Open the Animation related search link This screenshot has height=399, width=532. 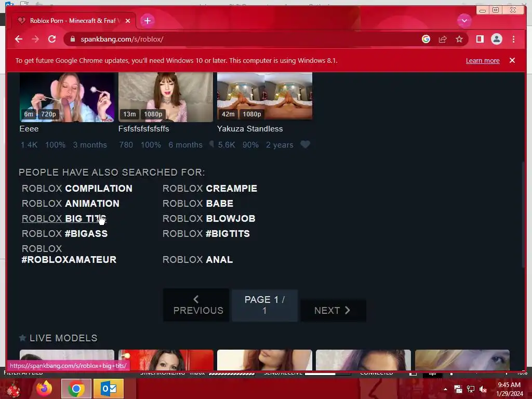71,204
